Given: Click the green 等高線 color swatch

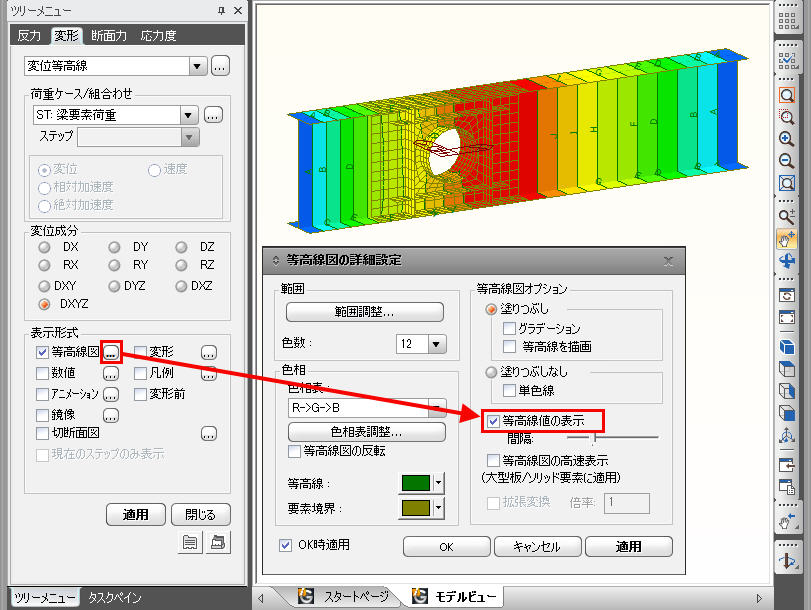Looking at the screenshot, I should (x=413, y=484).
